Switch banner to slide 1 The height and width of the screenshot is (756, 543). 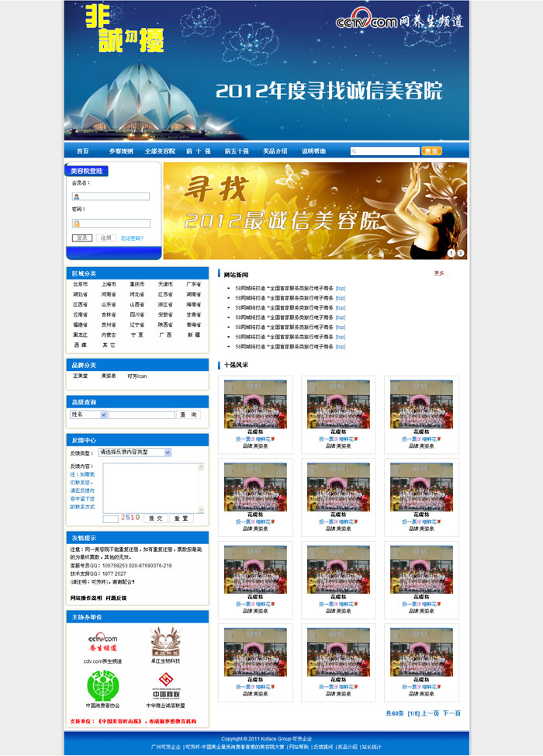pyautogui.click(x=451, y=253)
